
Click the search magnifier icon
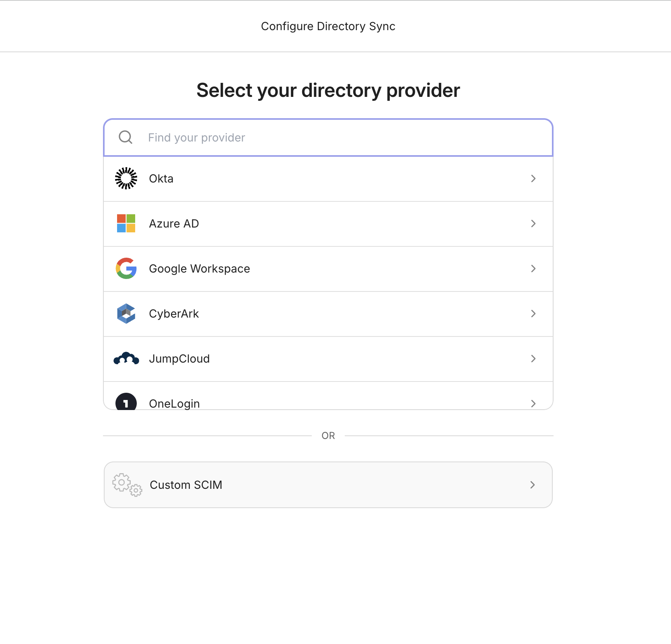pyautogui.click(x=125, y=137)
